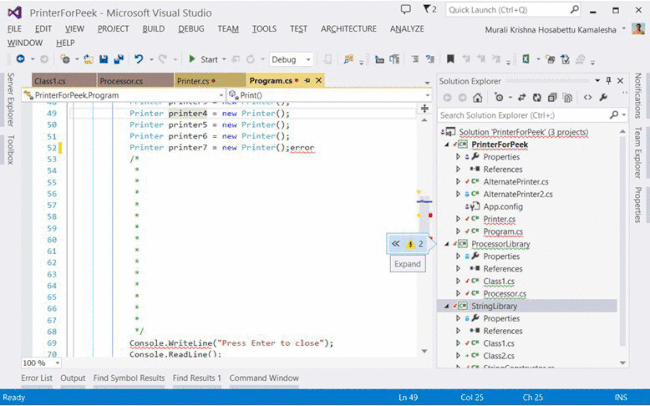
Task: Click the Expand chevron button on warning popup
Action: [x=396, y=243]
